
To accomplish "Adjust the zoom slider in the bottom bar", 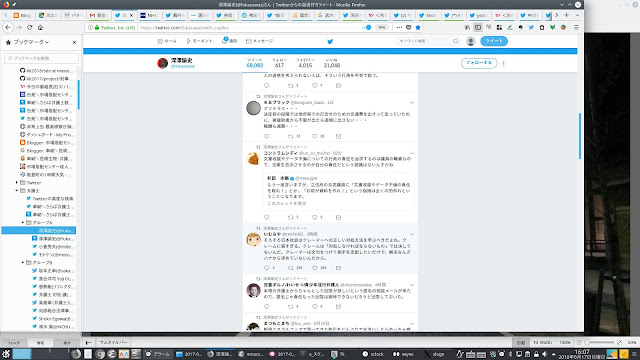I will (600, 342).
